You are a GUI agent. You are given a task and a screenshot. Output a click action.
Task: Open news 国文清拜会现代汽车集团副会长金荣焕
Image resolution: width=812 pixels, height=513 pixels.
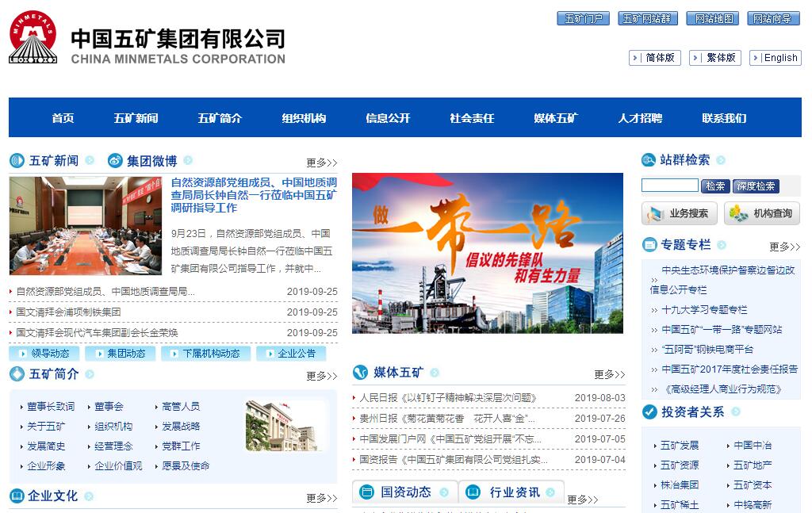point(97,333)
